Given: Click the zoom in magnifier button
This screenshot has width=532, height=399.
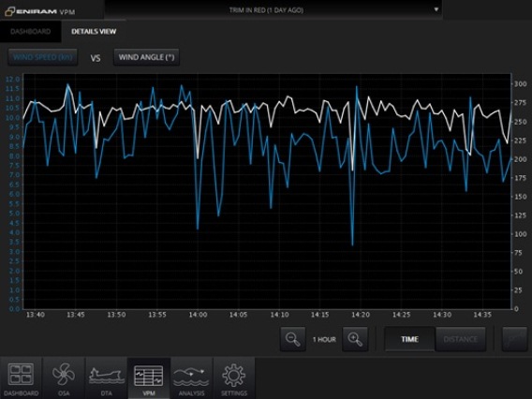Looking at the screenshot, I should [355, 339].
